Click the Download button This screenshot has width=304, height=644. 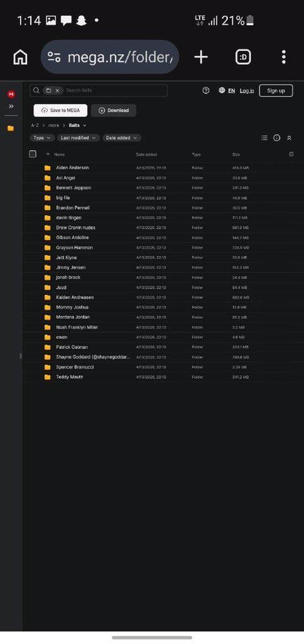pos(114,111)
